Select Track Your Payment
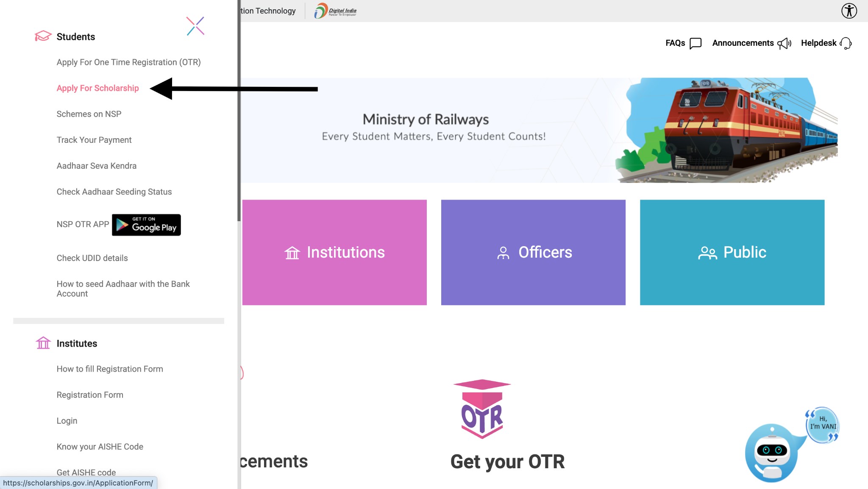This screenshot has width=868, height=489. (94, 140)
